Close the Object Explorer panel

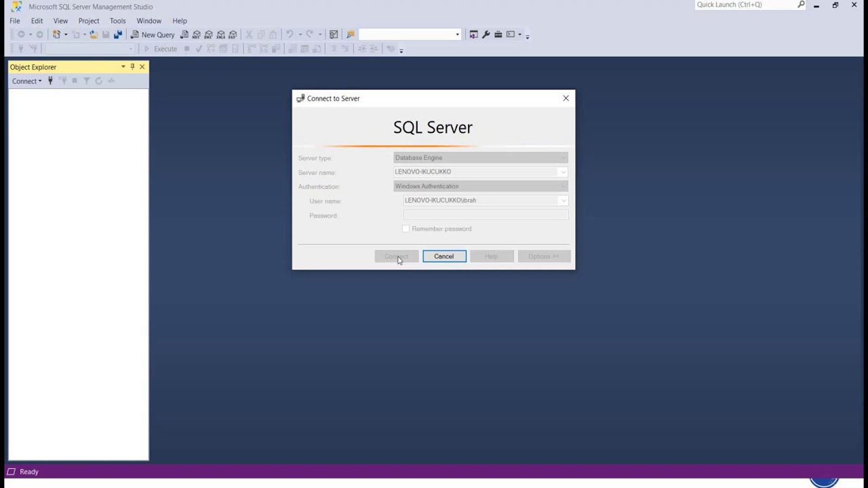click(142, 66)
